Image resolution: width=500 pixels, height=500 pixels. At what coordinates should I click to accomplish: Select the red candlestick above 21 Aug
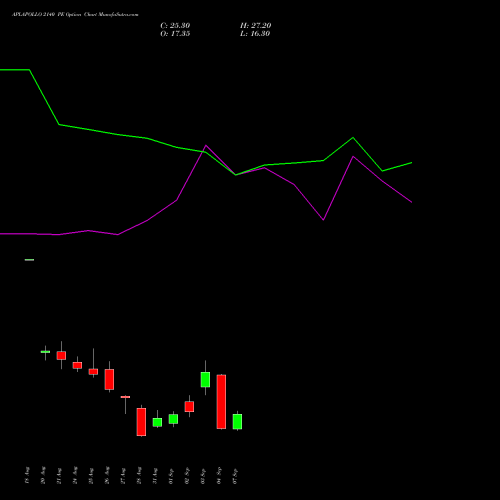pos(61,355)
